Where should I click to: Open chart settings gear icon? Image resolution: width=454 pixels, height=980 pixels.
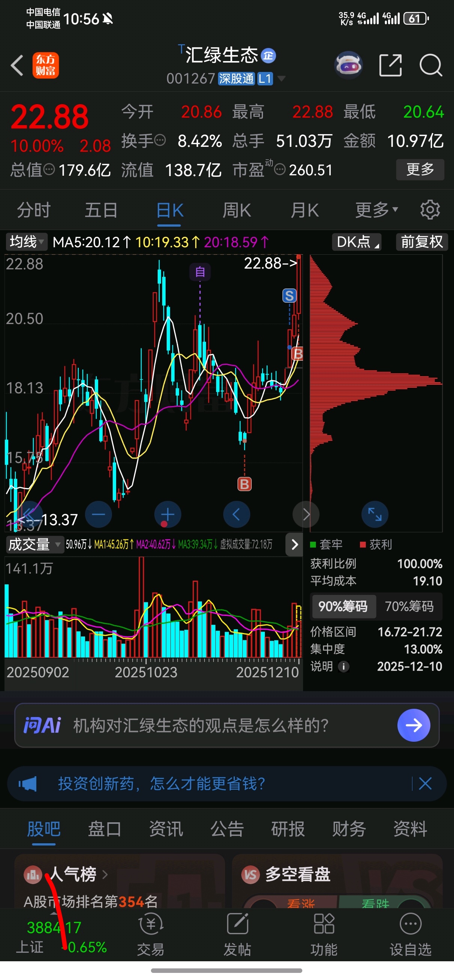430,210
